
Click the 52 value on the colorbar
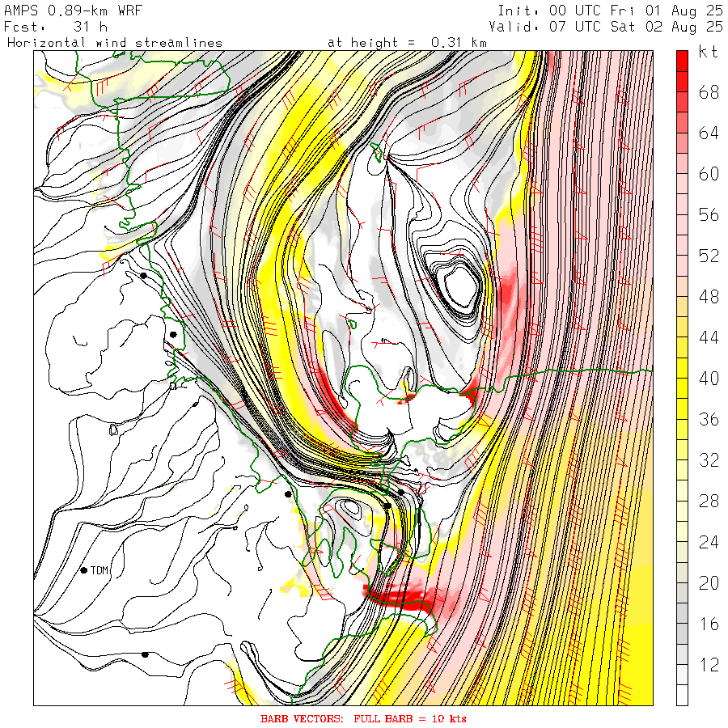pyautogui.click(x=709, y=256)
